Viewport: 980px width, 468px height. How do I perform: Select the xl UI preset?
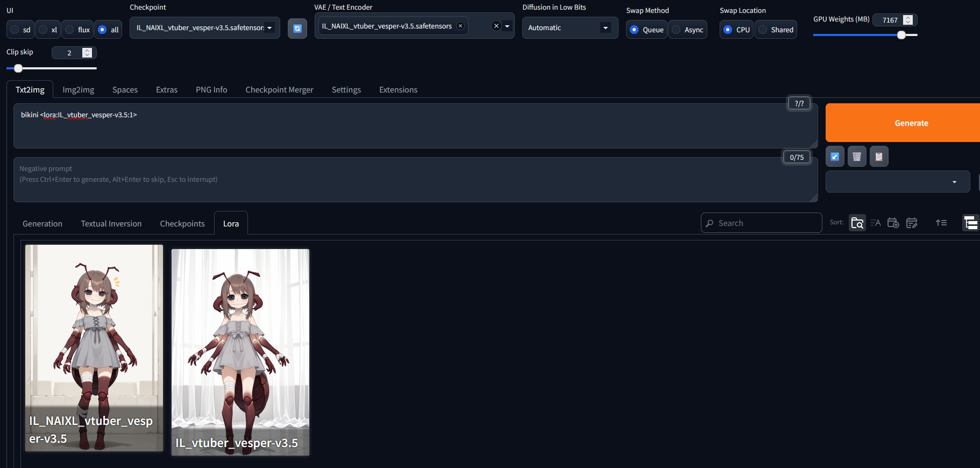48,30
